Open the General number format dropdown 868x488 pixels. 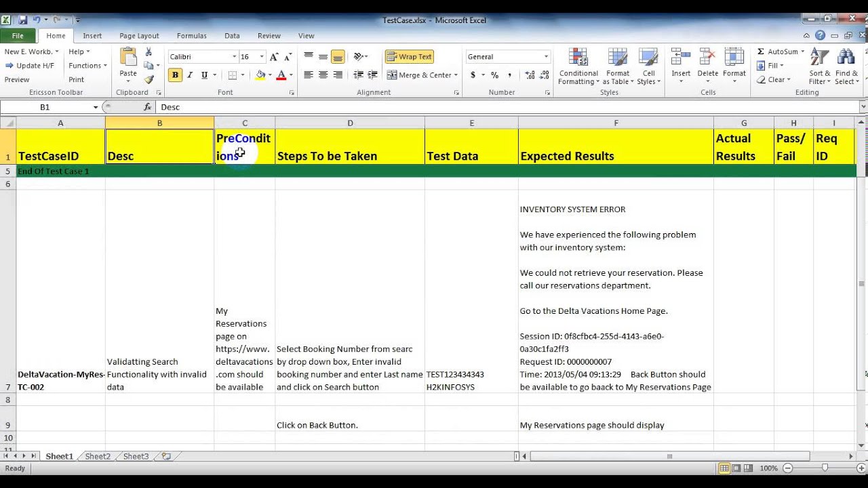click(546, 57)
